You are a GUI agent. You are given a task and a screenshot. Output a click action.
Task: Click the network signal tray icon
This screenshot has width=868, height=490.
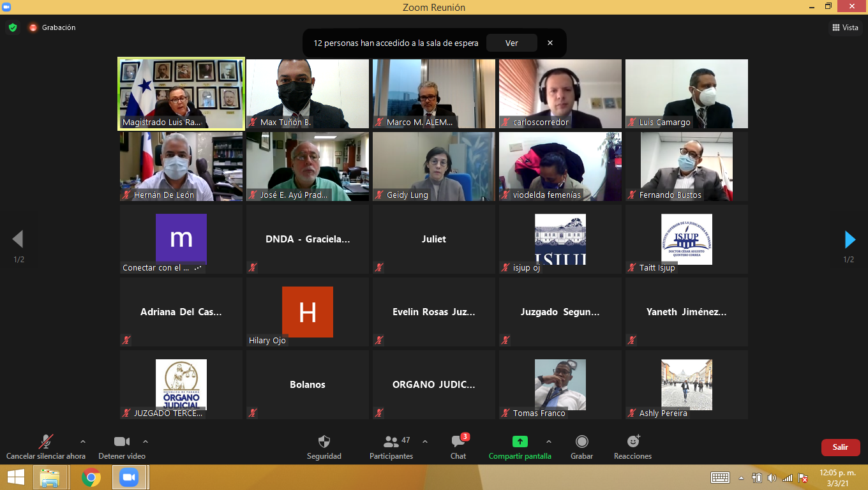788,477
